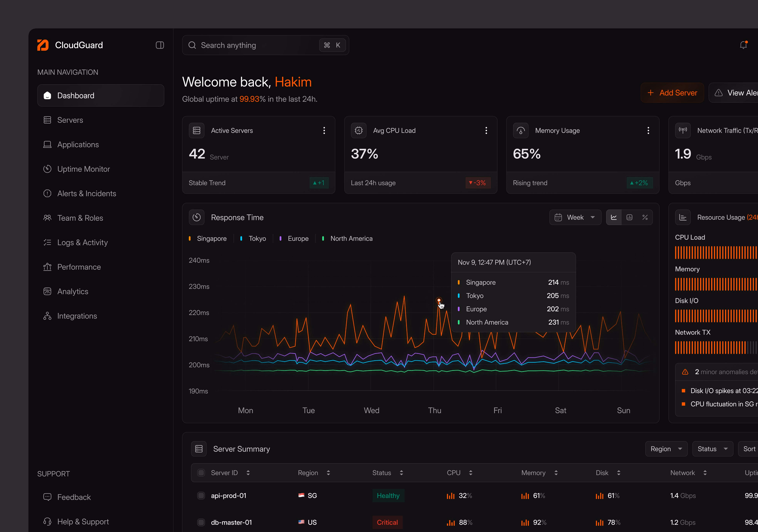Click the Healthy status badge for api-prod-01
This screenshot has height=532, width=758.
(x=388, y=496)
